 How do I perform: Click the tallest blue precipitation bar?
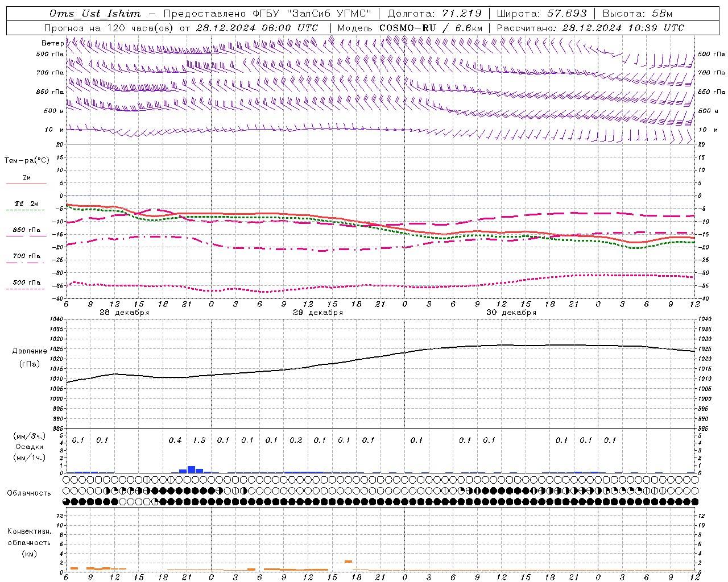click(191, 469)
